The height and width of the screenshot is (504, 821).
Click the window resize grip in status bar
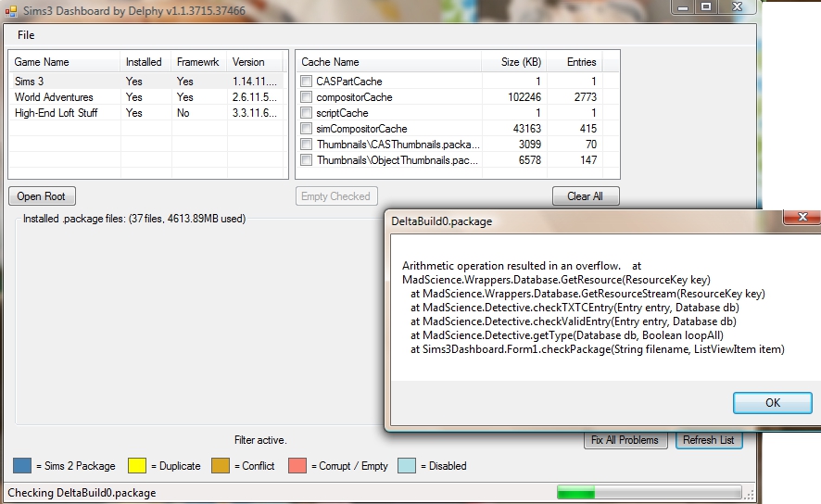(x=750, y=494)
